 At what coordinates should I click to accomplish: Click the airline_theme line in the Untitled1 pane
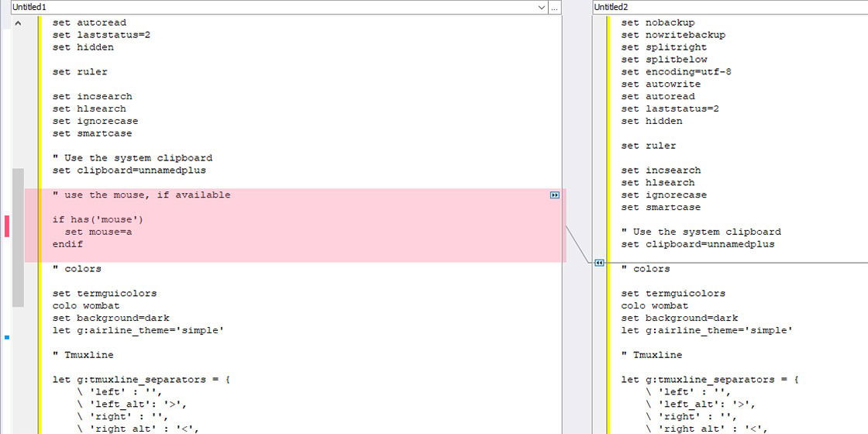[139, 330]
